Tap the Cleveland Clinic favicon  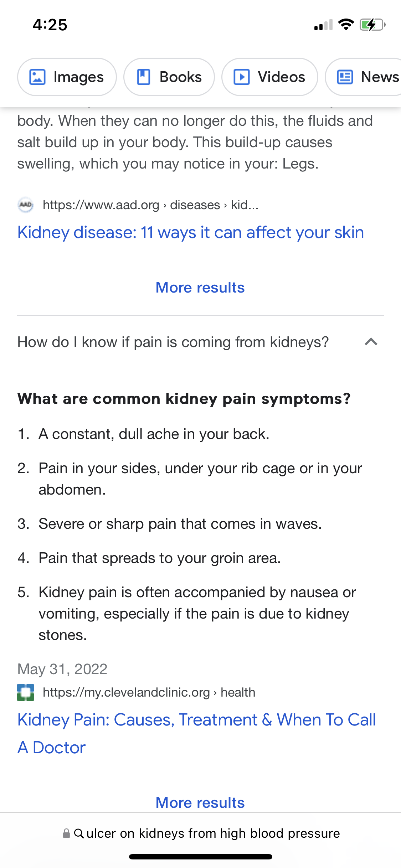click(26, 692)
